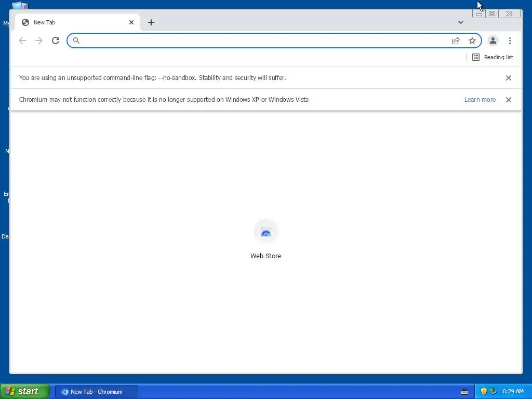Bookmark this tab with star icon
The image size is (532, 399).
[x=472, y=41]
